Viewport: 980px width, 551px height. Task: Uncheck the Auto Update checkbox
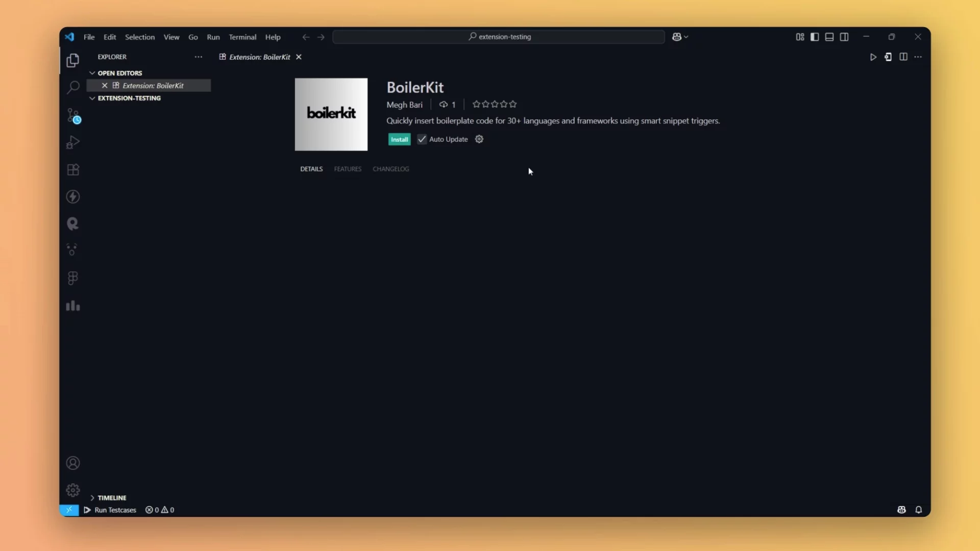(422, 139)
